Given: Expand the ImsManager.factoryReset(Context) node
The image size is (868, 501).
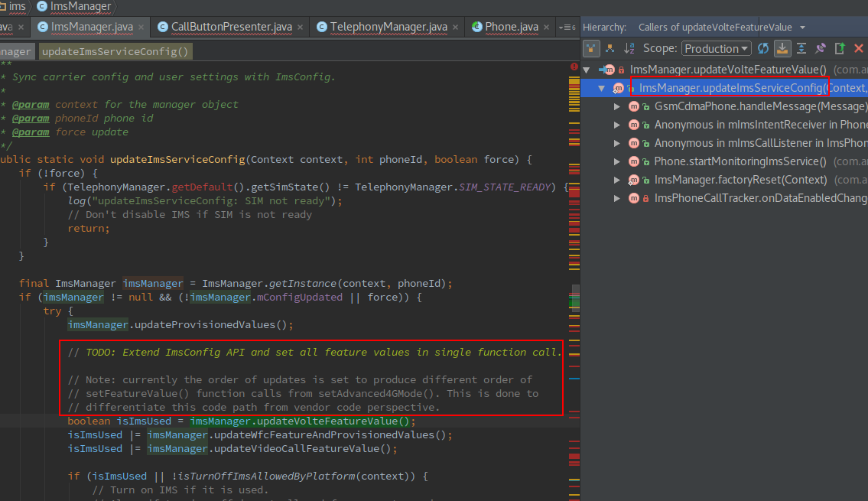Looking at the screenshot, I should [x=616, y=180].
